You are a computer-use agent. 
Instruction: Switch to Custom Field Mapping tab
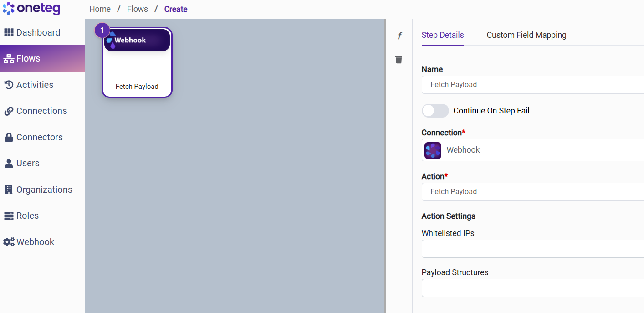526,35
